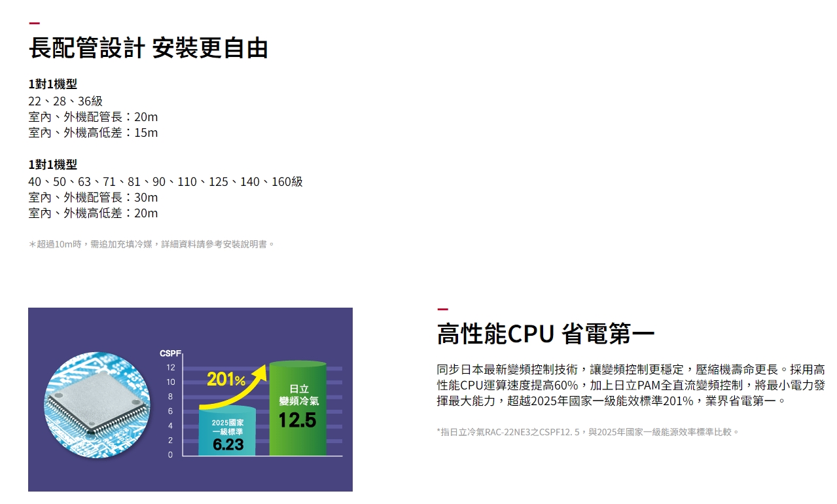Click the red dash above 長配管設計 heading
This screenshot has height=504, width=837.
[x=34, y=24]
